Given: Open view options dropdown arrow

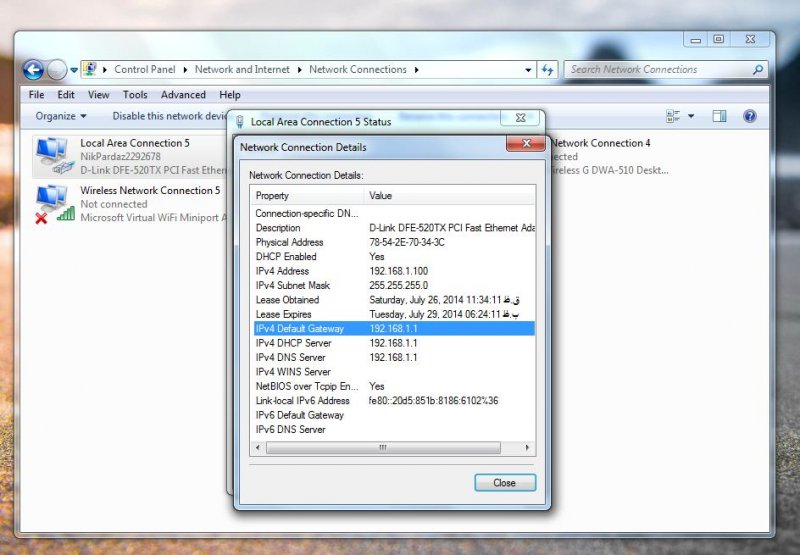Looking at the screenshot, I should point(691,116).
